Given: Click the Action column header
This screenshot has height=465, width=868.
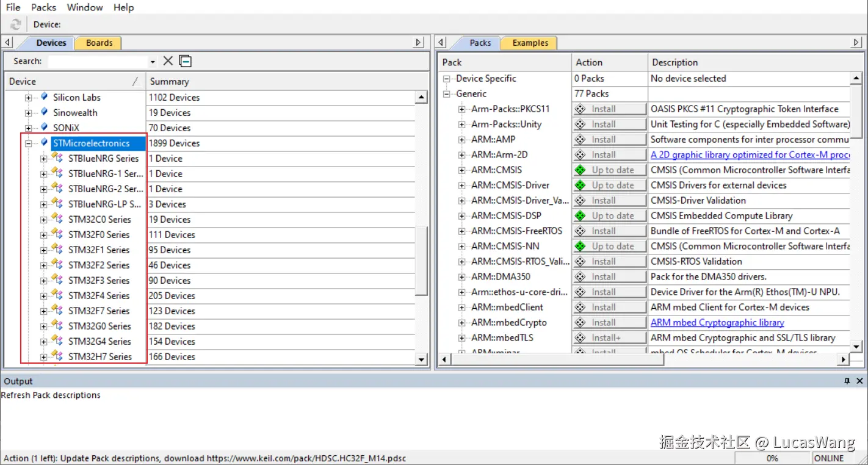Looking at the screenshot, I should coord(610,62).
